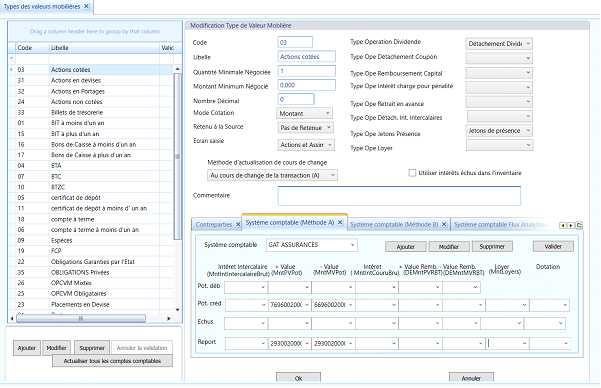The width and height of the screenshot is (601, 388).
Task: Click the Code input field
Action: click(x=295, y=42)
